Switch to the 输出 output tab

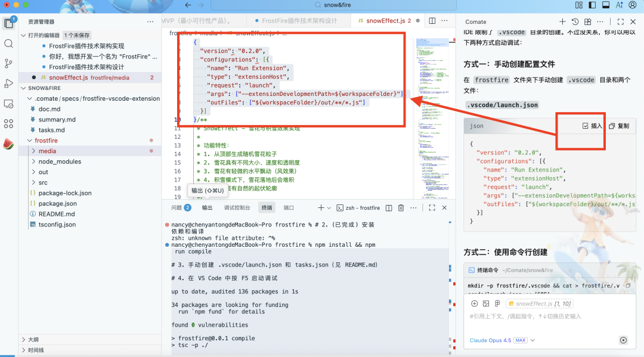click(207, 207)
